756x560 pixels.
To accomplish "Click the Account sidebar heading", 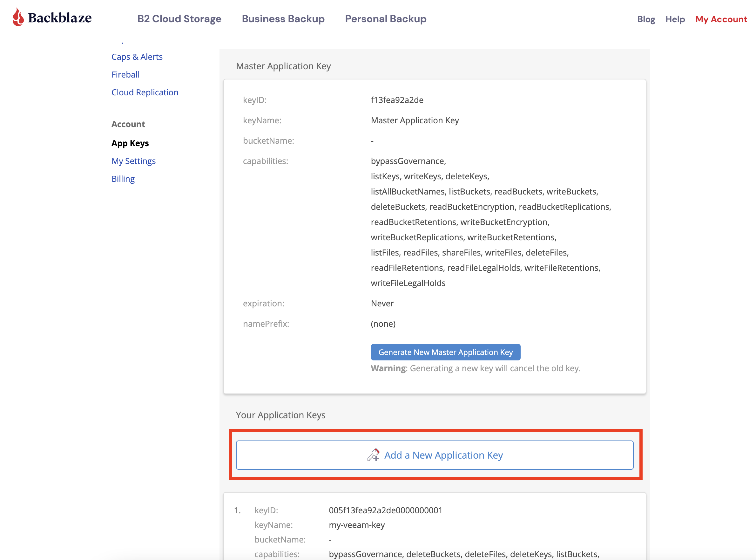I will [x=128, y=124].
